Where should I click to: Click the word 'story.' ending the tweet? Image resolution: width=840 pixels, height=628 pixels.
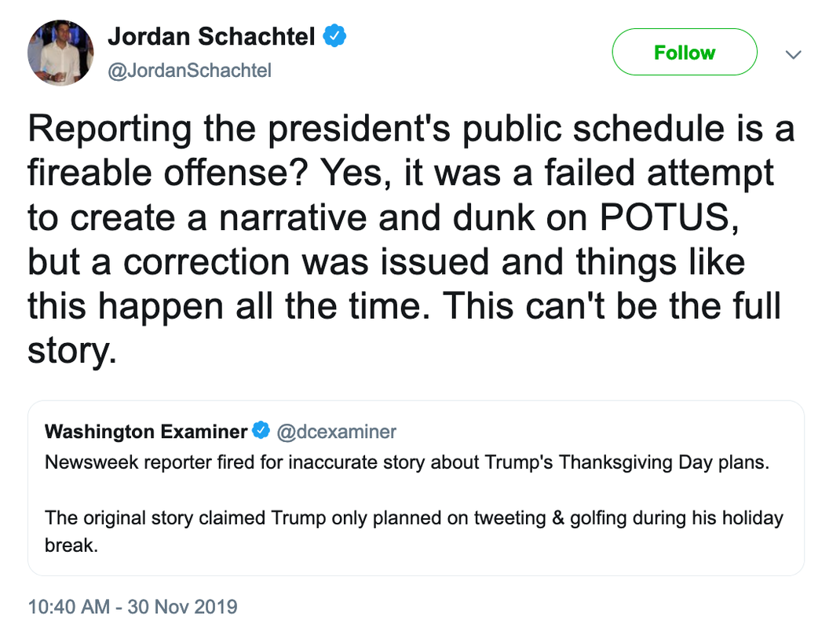pyautogui.click(x=72, y=349)
